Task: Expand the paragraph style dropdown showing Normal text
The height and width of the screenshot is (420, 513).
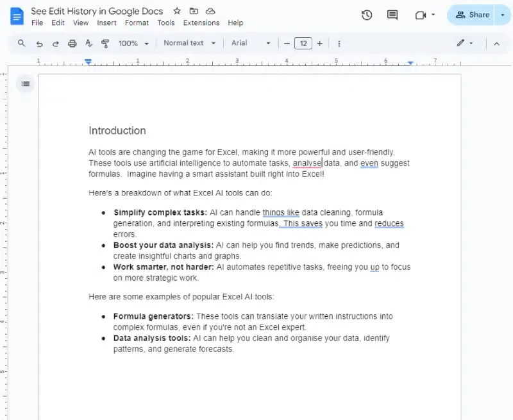Action: pyautogui.click(x=189, y=43)
